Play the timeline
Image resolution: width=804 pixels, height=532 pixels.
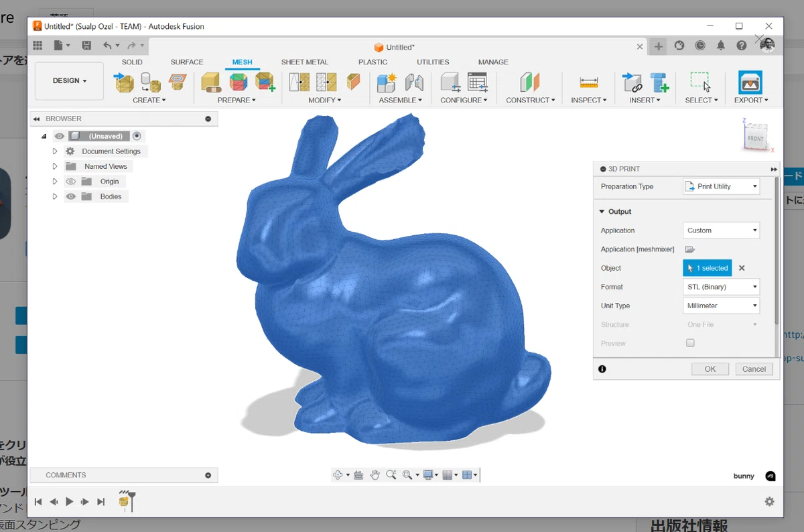tap(69, 502)
